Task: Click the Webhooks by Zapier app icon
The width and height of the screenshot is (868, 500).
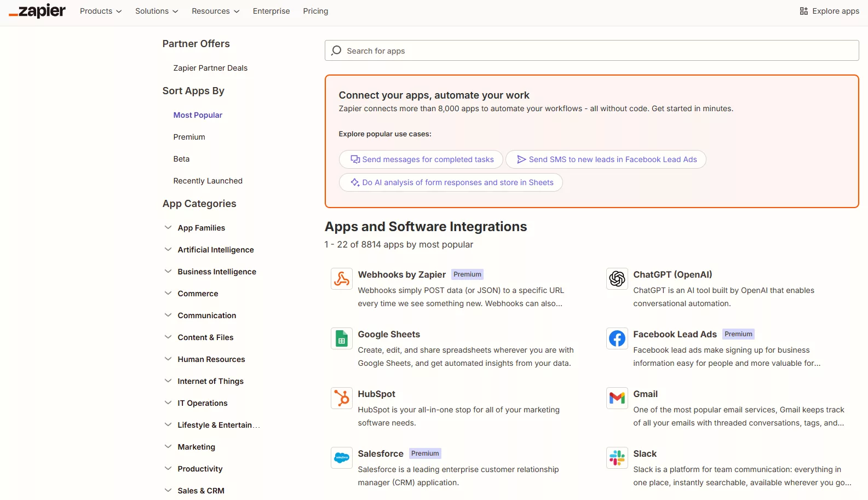Action: 342,279
